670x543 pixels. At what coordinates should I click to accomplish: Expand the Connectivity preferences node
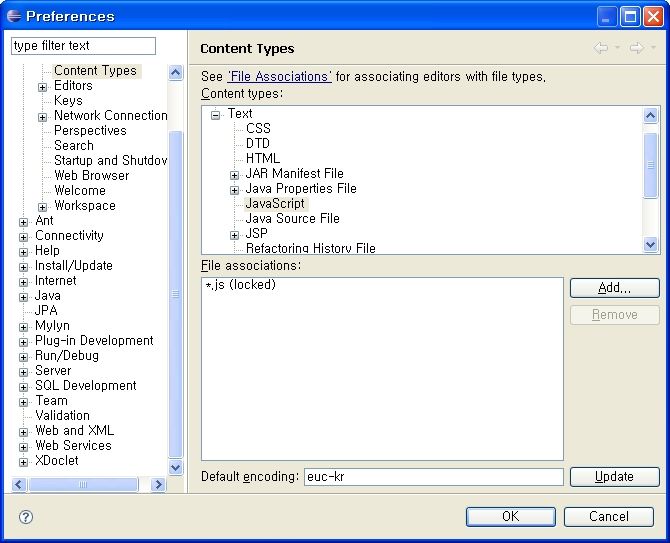click(x=24, y=237)
